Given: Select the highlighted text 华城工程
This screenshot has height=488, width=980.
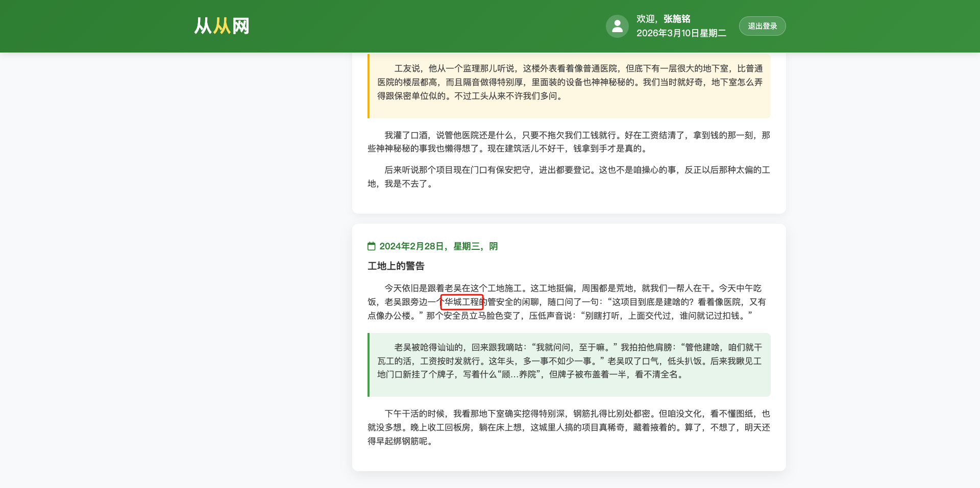Looking at the screenshot, I should 462,302.
